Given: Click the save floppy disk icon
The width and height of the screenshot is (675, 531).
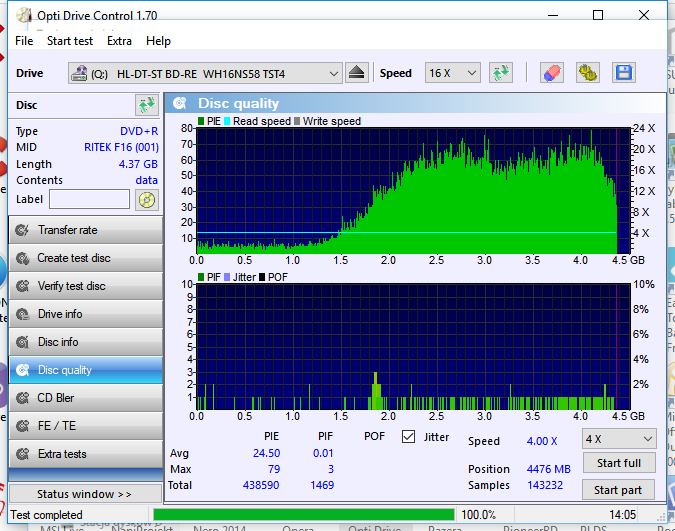Looking at the screenshot, I should click(624, 73).
